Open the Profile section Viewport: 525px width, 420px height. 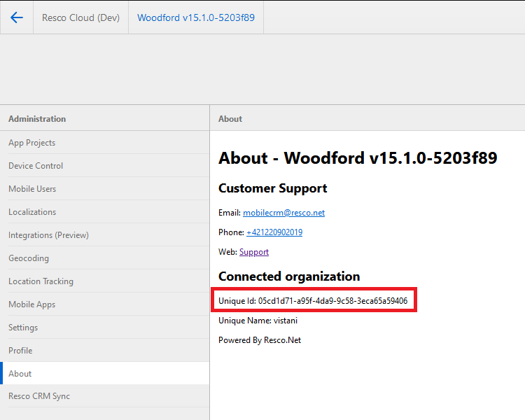[20, 351]
